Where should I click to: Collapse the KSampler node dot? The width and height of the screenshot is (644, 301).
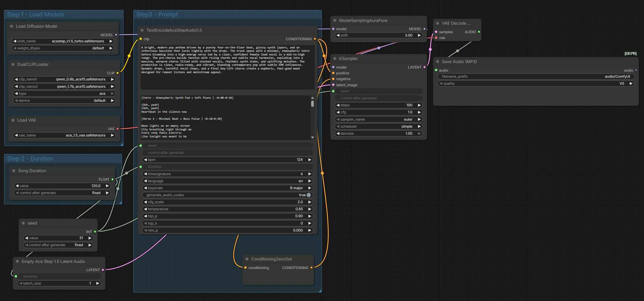tap(335, 58)
